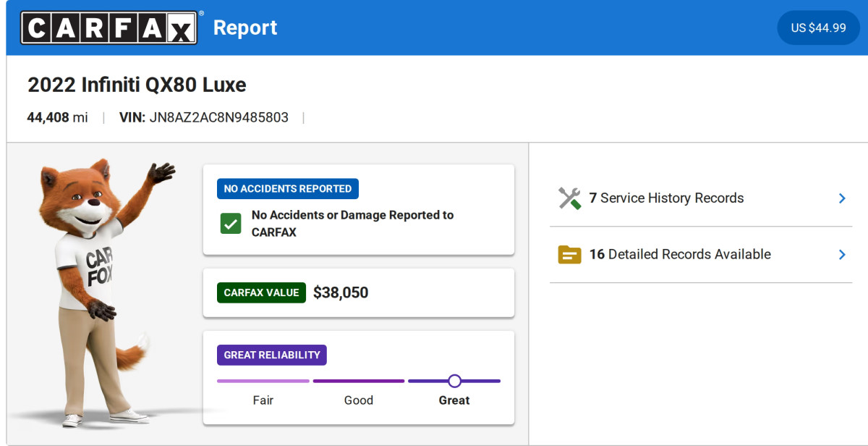The width and height of the screenshot is (868, 446).
Task: Click the purple GREAT RELIABILITY badge
Action: [x=272, y=355]
